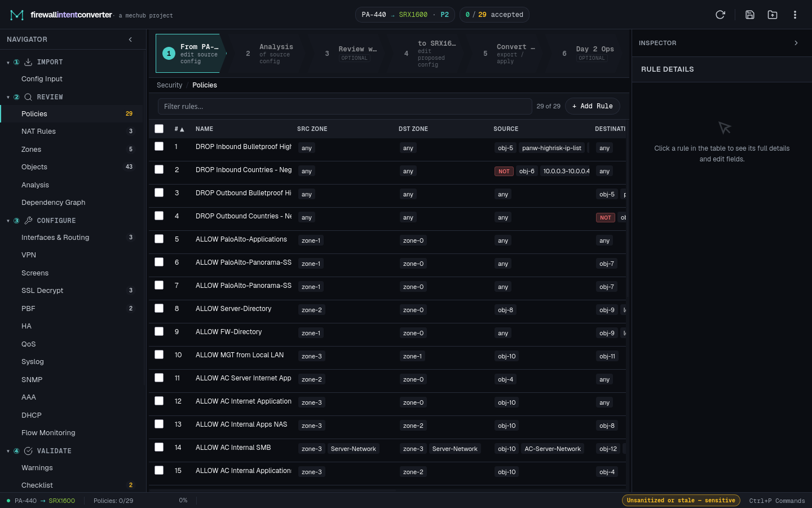812x508 pixels.
Task: Collapse the Inspector panel arrow
Action: (x=796, y=43)
